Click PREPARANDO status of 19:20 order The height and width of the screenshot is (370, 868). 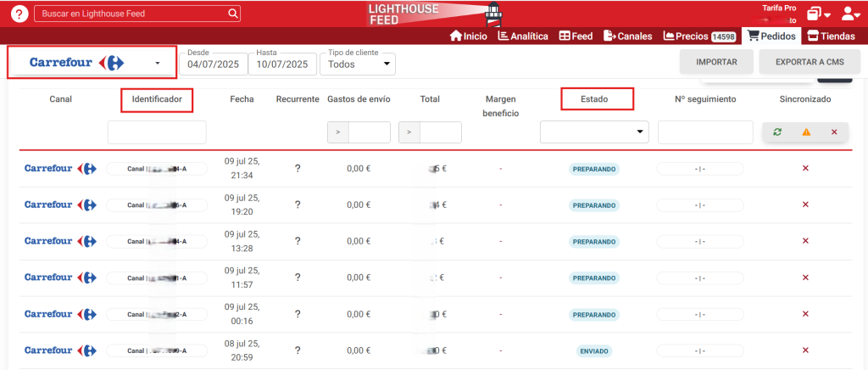click(x=594, y=205)
